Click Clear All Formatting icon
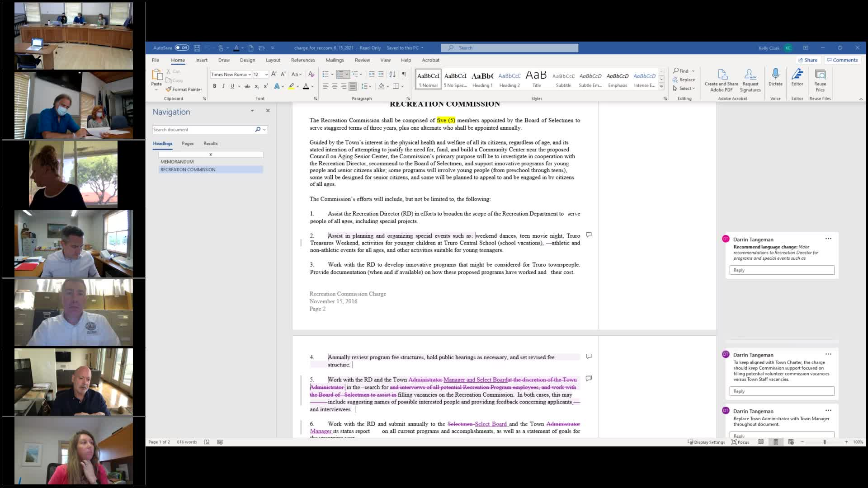Screen dimensions: 868x488 click(x=311, y=74)
